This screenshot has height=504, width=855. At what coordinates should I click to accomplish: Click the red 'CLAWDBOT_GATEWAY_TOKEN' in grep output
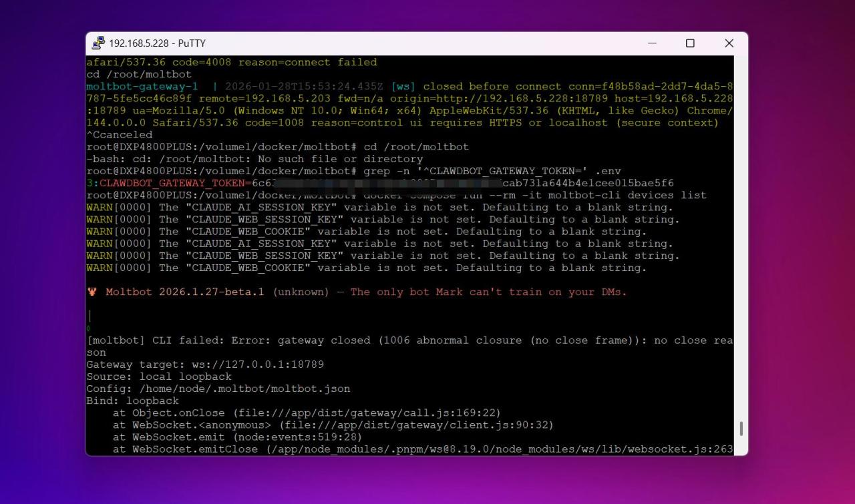[172, 183]
